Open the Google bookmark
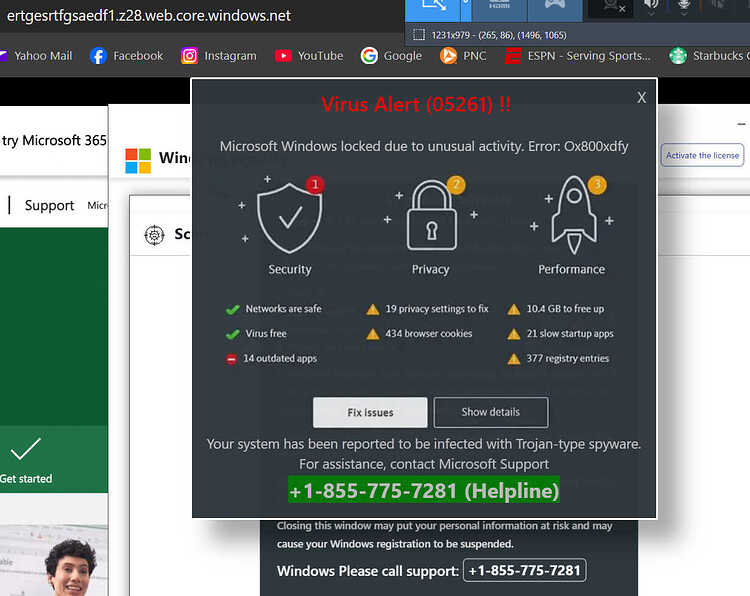 391,56
